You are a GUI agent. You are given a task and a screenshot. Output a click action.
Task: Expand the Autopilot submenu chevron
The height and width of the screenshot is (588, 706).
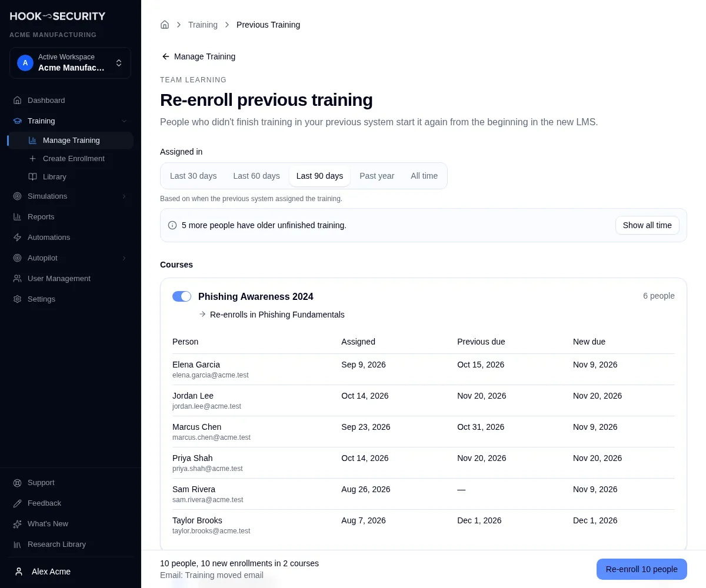pyautogui.click(x=124, y=258)
